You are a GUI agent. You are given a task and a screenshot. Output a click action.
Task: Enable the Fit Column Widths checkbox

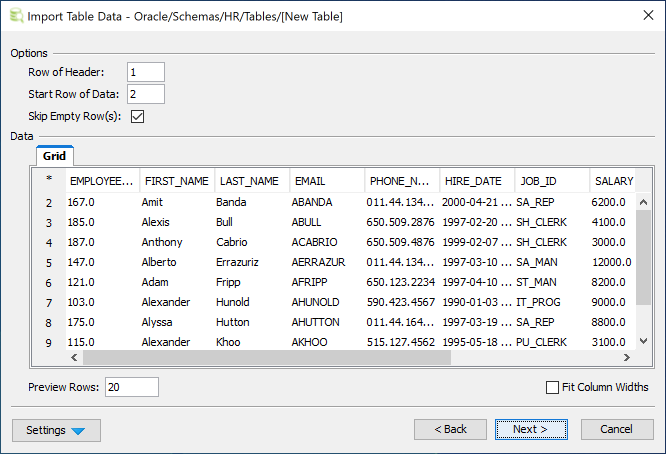pyautogui.click(x=553, y=387)
